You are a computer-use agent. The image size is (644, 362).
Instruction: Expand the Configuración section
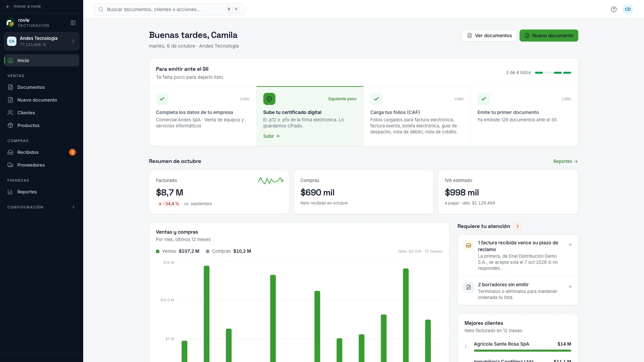(42, 207)
